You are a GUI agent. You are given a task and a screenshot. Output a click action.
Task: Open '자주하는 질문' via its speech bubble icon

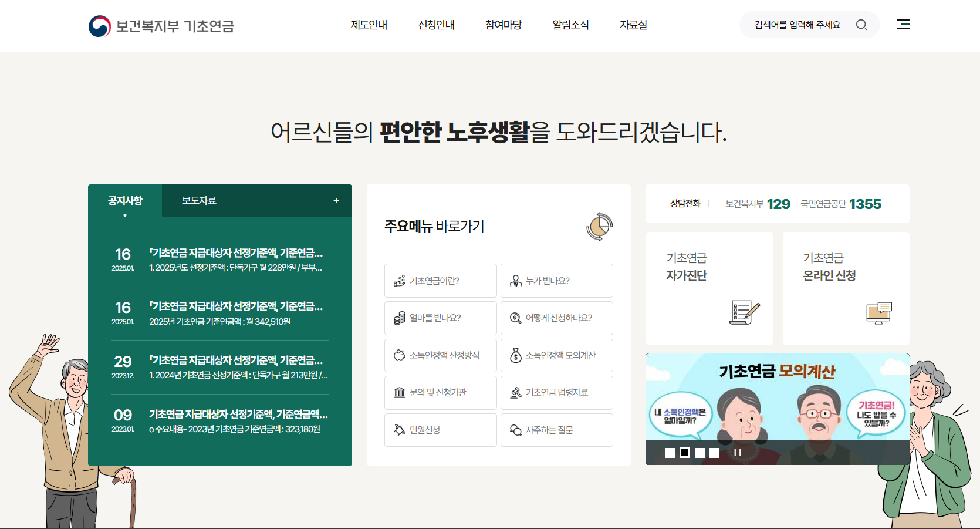point(515,430)
